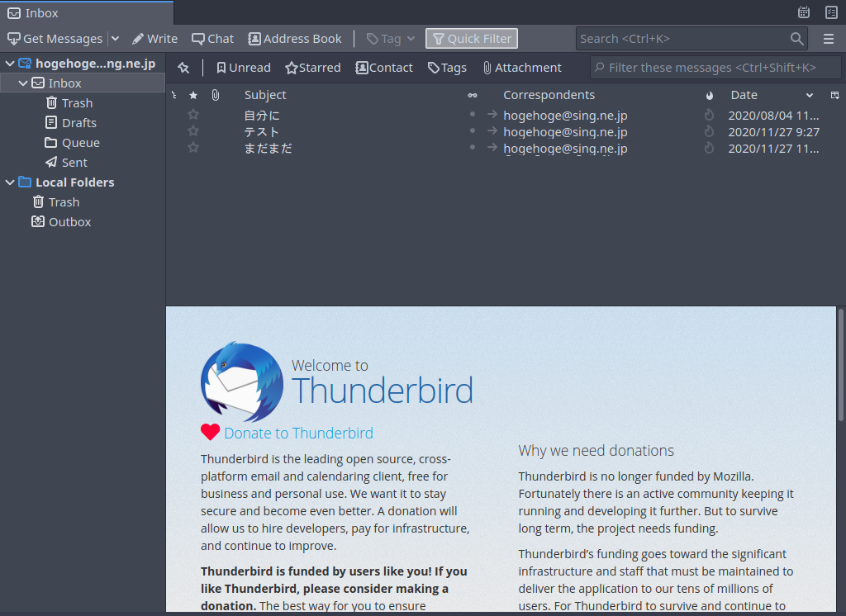This screenshot has width=846, height=616.
Task: Click the search magnifier icon
Action: coord(796,39)
